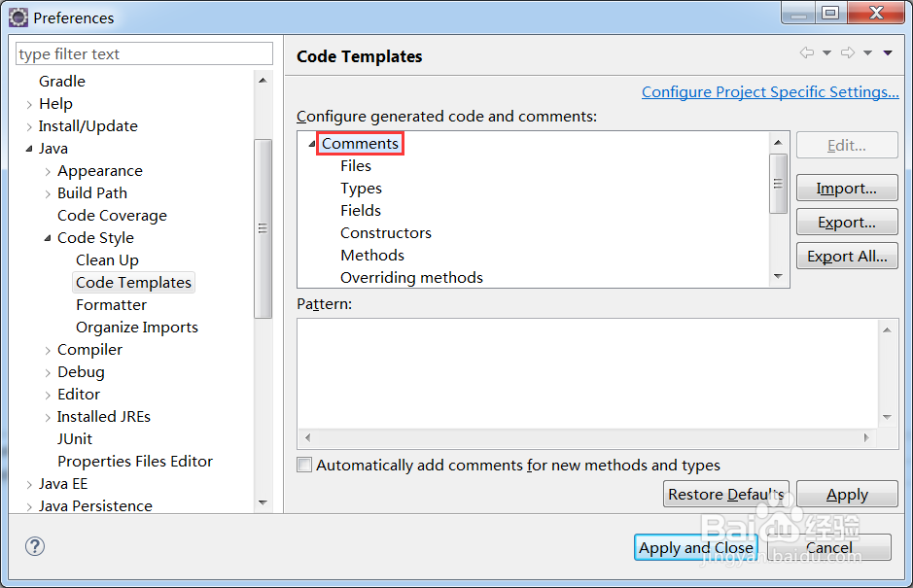Collapse the Comments tree node
913x588 pixels.
tap(312, 143)
